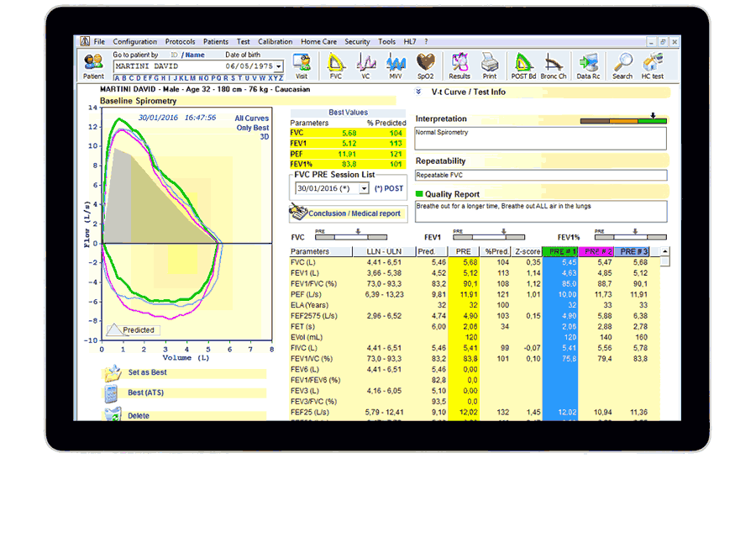Image resolution: width=756 pixels, height=548 pixels.
Task: Expand the patient name dropdown
Action: coord(279,66)
